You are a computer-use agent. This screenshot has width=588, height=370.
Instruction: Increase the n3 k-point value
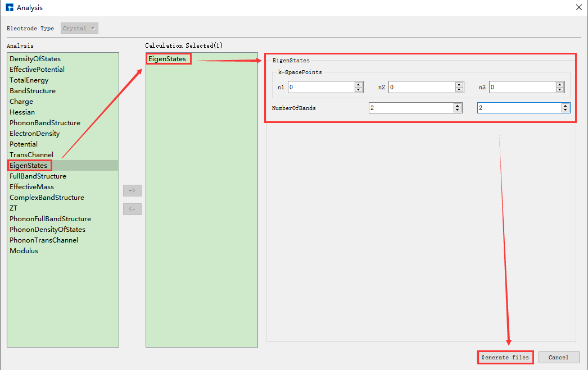[559, 85]
